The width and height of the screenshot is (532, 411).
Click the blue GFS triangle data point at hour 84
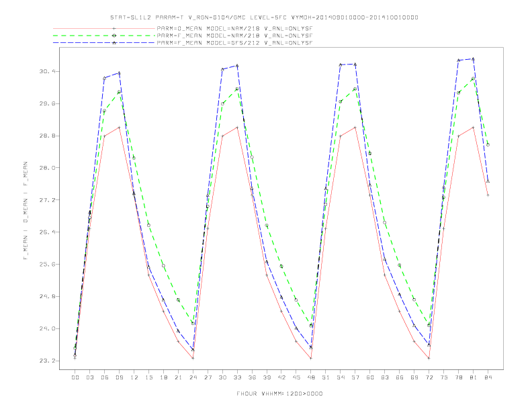[x=488, y=181]
